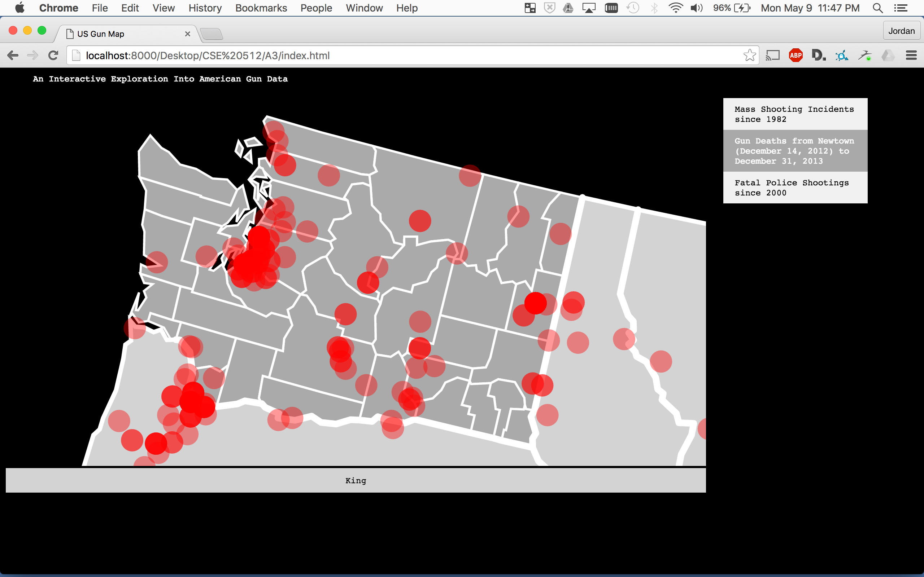Close the US Gun Map tab
The image size is (924, 577).
tap(187, 34)
